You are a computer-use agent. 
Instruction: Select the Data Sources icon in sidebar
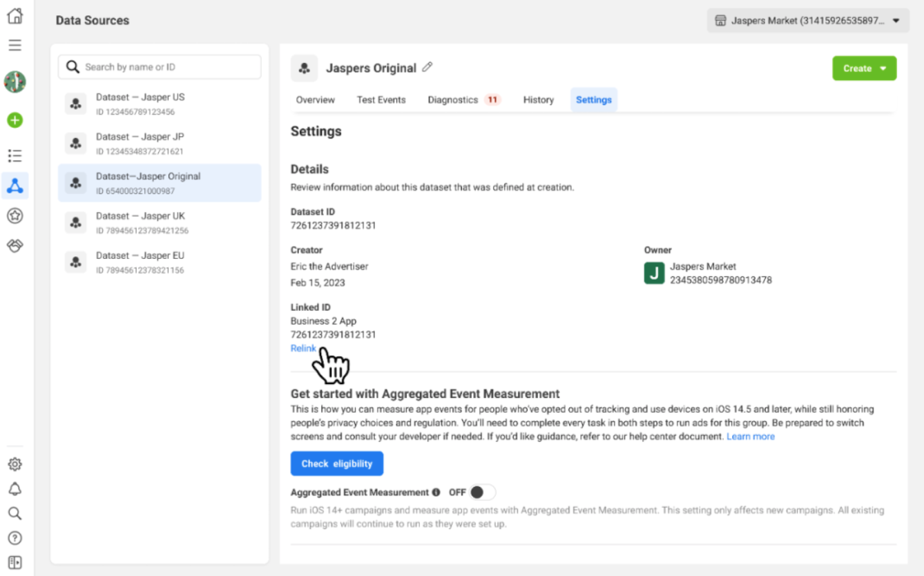[15, 185]
